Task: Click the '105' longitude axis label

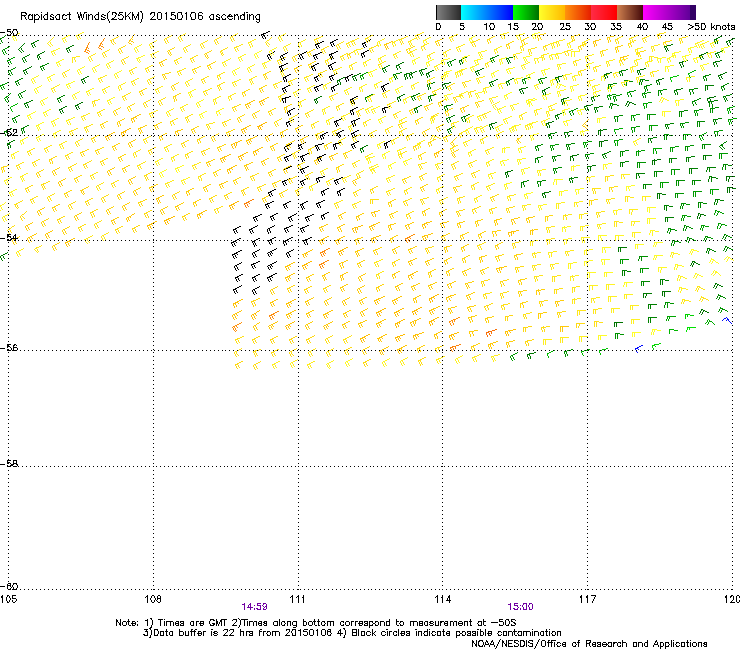Action: click(x=8, y=599)
